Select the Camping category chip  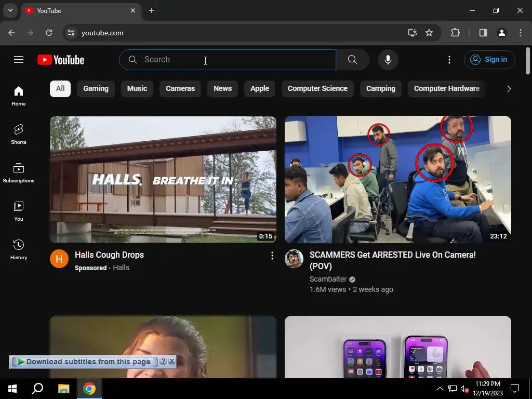click(x=381, y=88)
